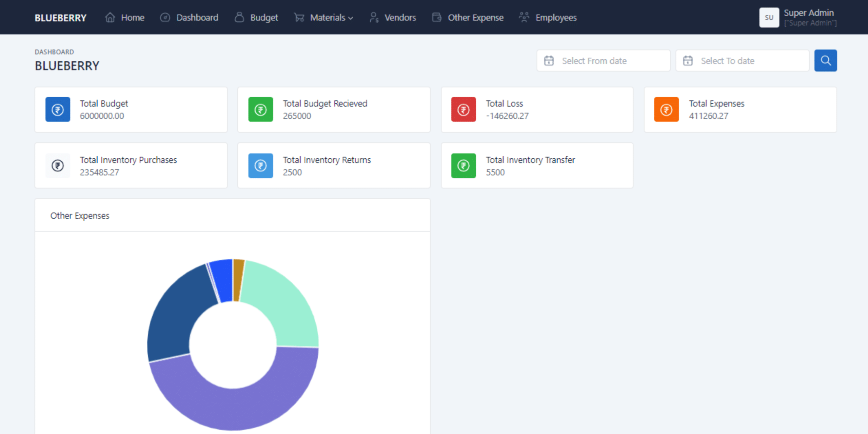Click the blue rupee icon for Total Budget
Screen dimensions: 868x434
(x=58, y=110)
